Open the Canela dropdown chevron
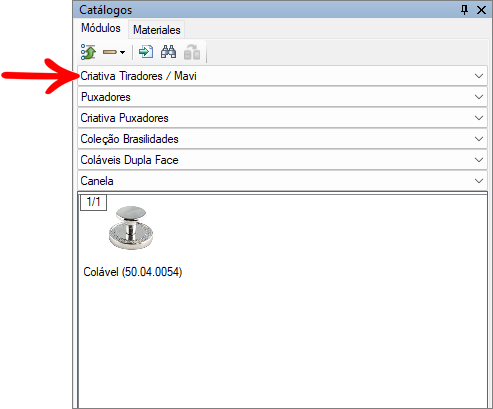This screenshot has width=493, height=409. tap(479, 181)
